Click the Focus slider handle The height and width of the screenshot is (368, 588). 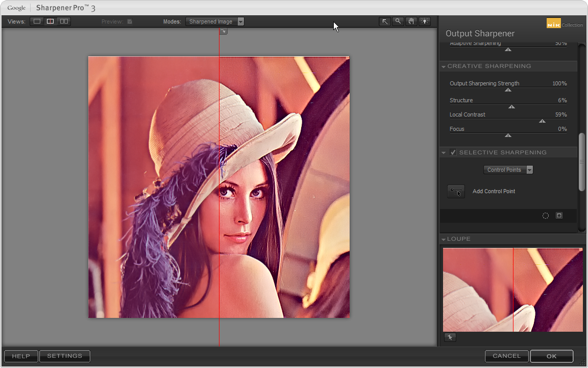508,135
